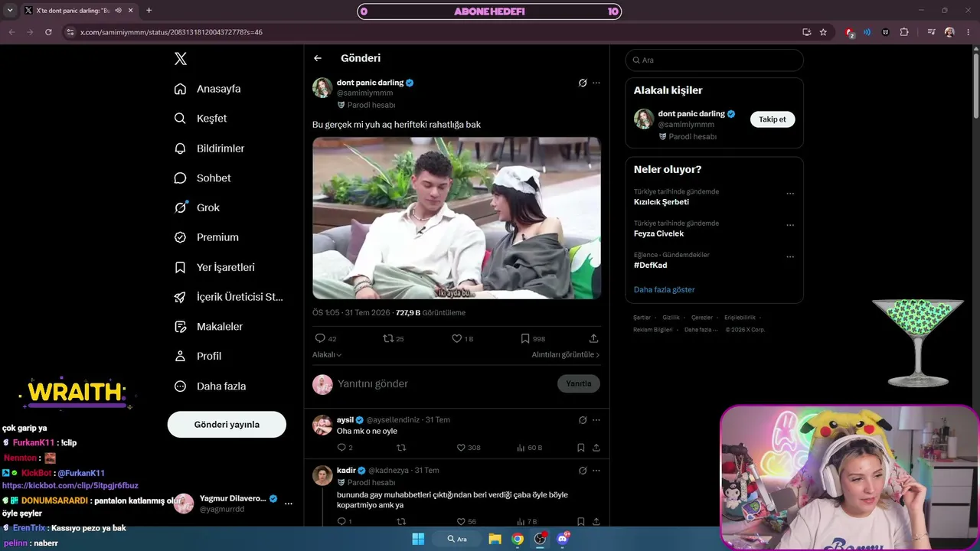View analytics on aysil's reply (60 B)

pyautogui.click(x=530, y=448)
